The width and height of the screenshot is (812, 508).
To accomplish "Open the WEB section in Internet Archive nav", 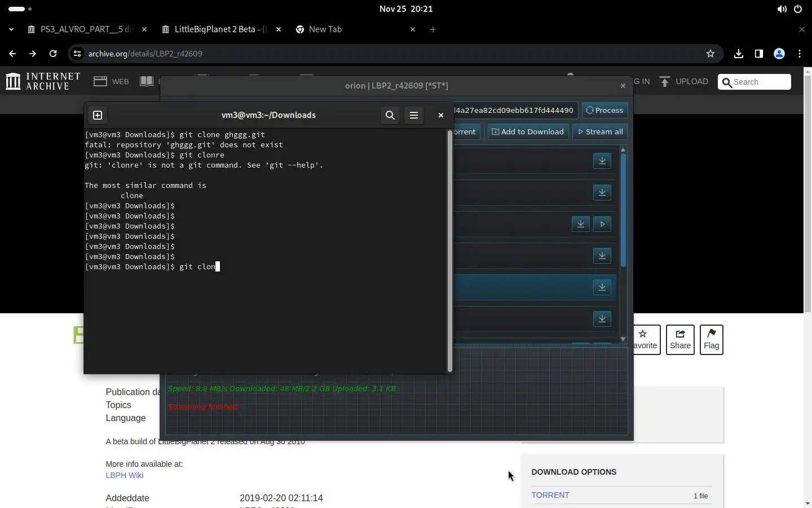I will pos(111,81).
